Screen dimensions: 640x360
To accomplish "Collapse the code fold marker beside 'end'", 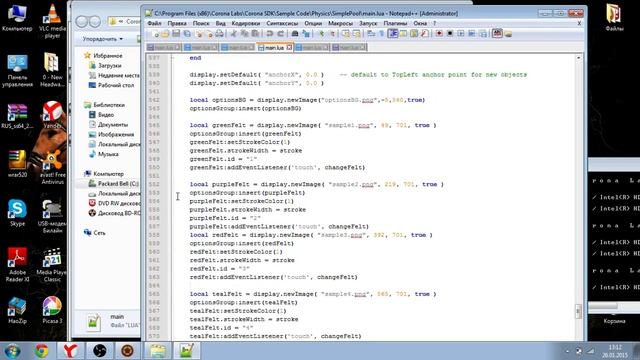I will pyautogui.click(x=173, y=58).
